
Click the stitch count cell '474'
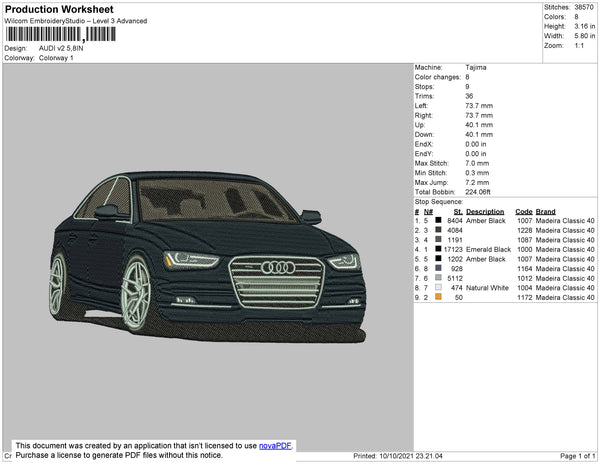point(457,288)
